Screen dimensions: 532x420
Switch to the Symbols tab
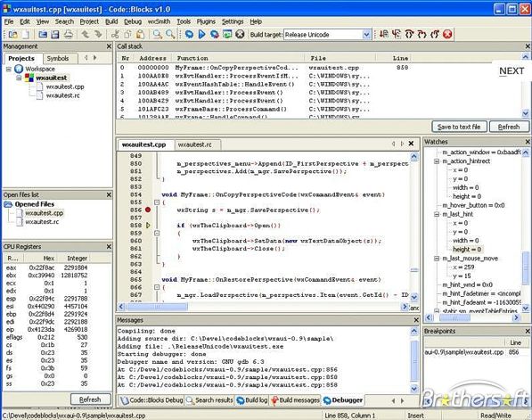point(58,58)
